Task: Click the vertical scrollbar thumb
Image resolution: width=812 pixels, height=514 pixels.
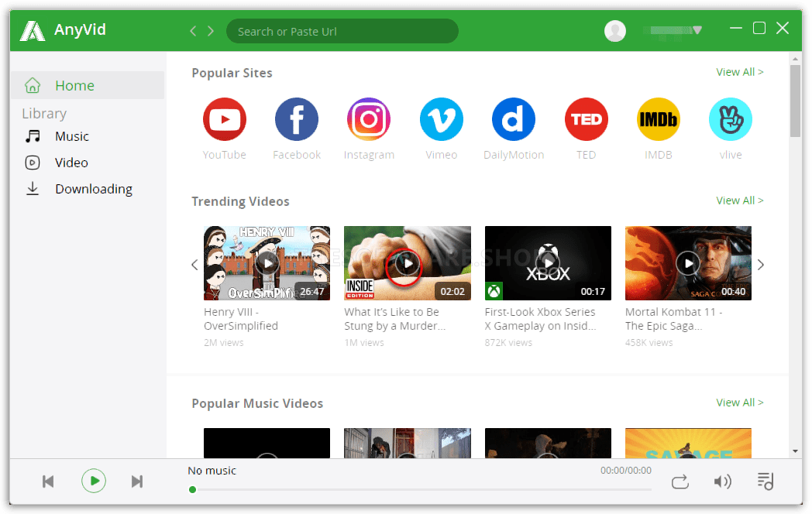Action: pyautogui.click(x=796, y=101)
